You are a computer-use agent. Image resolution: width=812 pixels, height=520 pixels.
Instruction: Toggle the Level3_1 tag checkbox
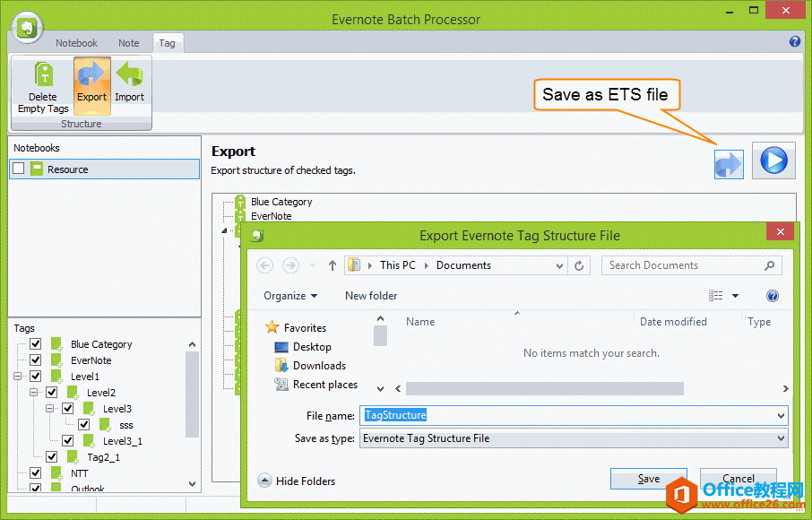[x=67, y=440]
